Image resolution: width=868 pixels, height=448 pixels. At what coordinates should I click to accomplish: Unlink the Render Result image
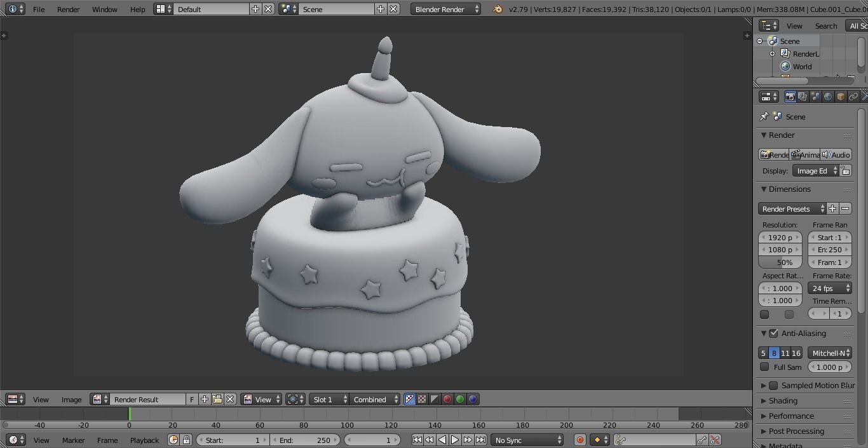coord(230,400)
